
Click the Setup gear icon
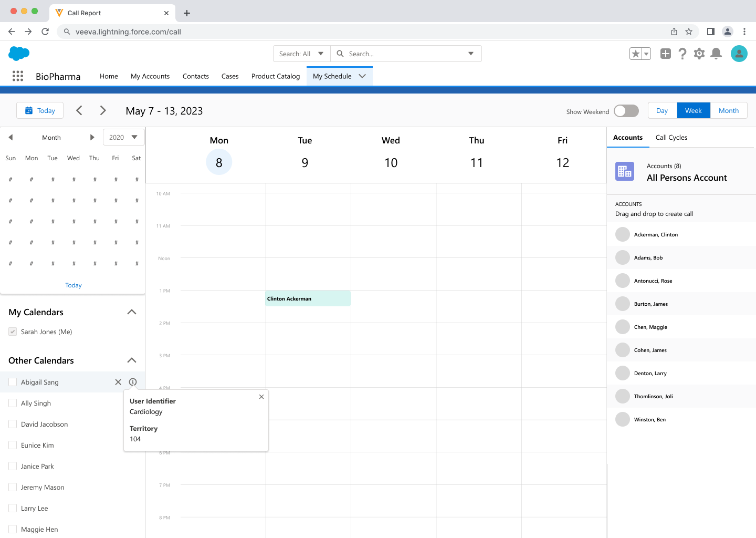point(699,54)
